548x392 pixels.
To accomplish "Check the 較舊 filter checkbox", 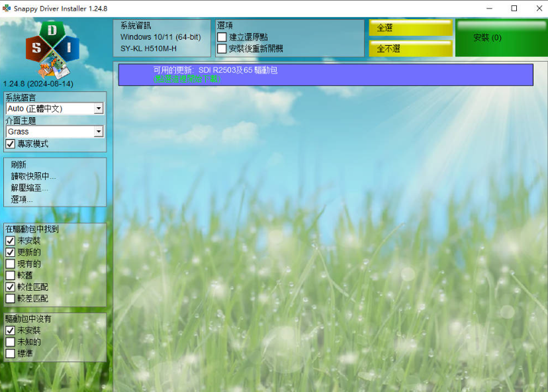I will click(11, 275).
